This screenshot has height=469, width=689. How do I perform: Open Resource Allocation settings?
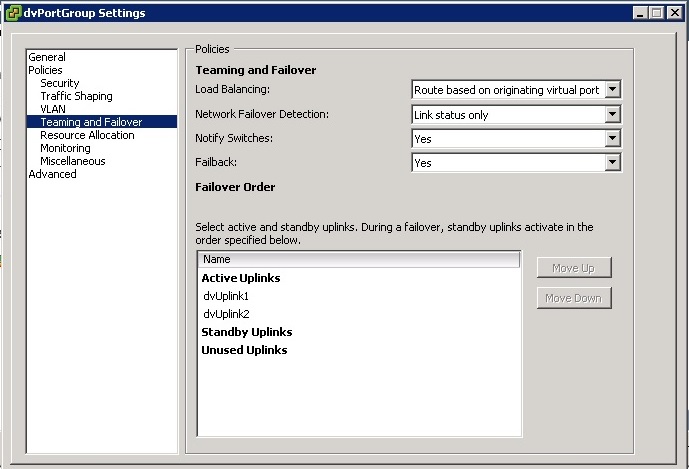(x=87, y=136)
